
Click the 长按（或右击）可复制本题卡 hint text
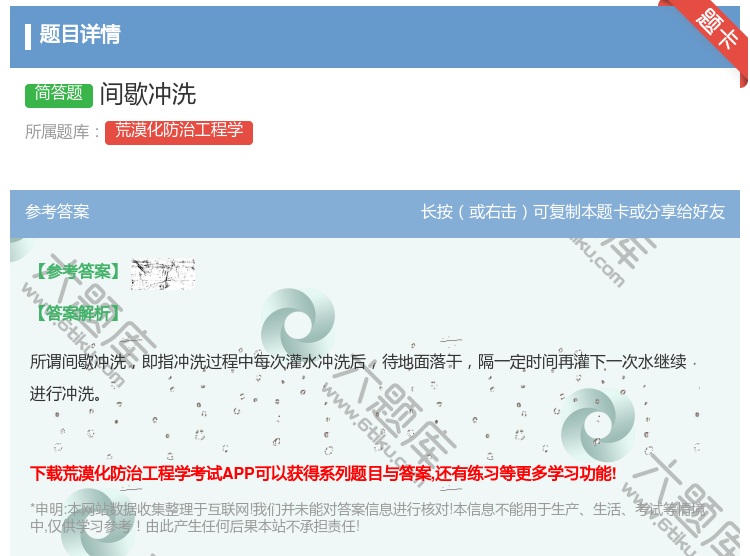pos(573,211)
